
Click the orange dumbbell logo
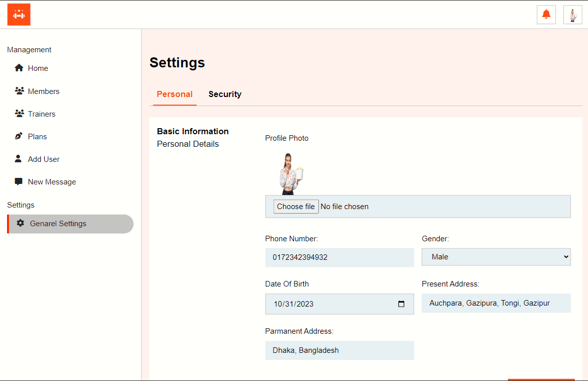click(x=19, y=15)
